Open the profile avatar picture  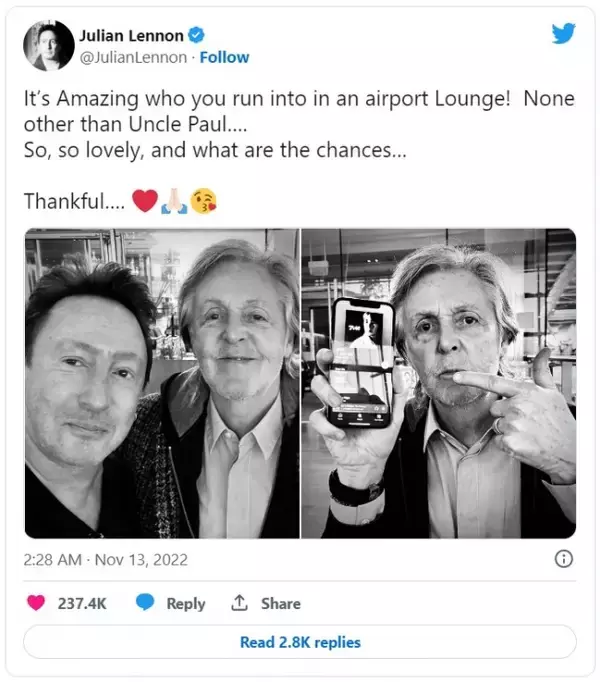pos(48,46)
